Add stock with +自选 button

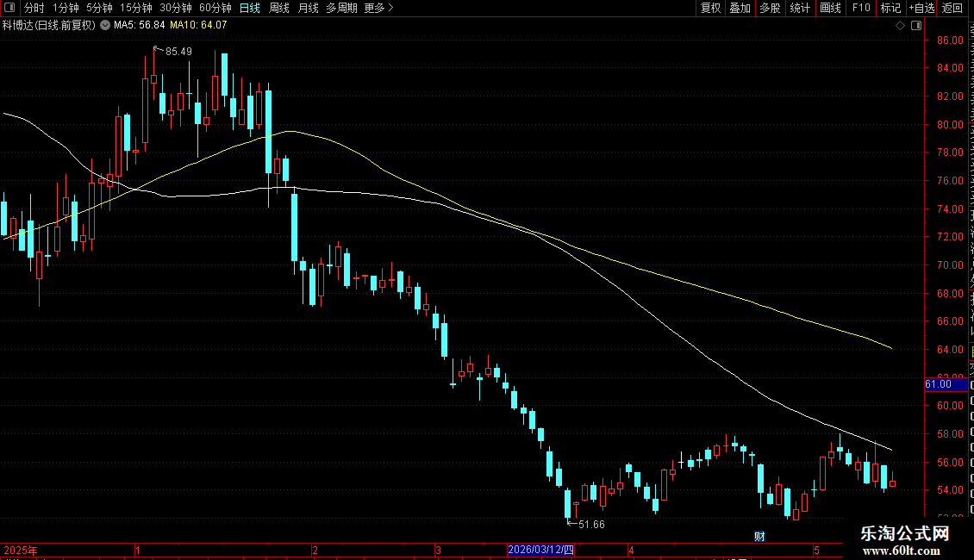coord(921,8)
